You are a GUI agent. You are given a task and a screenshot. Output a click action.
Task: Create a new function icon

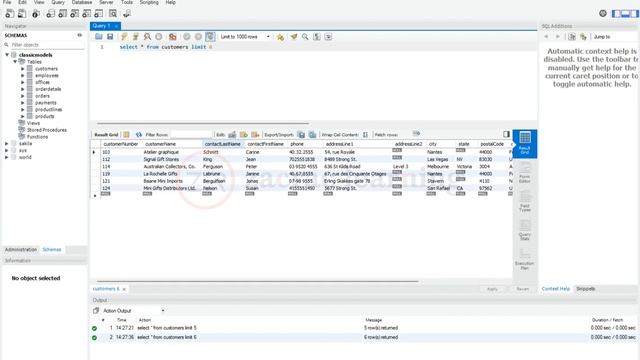[x=99, y=13]
